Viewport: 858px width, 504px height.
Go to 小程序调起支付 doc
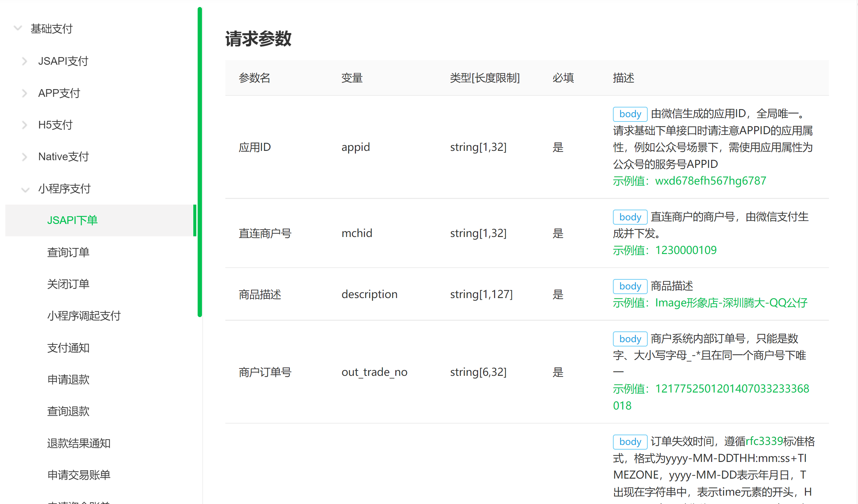point(84,316)
